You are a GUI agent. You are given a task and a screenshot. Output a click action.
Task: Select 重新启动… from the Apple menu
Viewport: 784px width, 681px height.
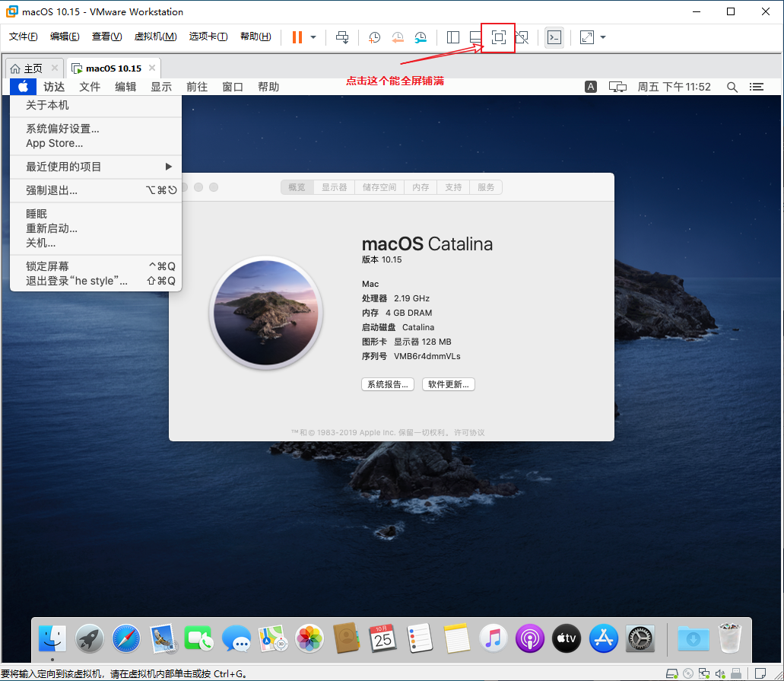pyautogui.click(x=96, y=228)
